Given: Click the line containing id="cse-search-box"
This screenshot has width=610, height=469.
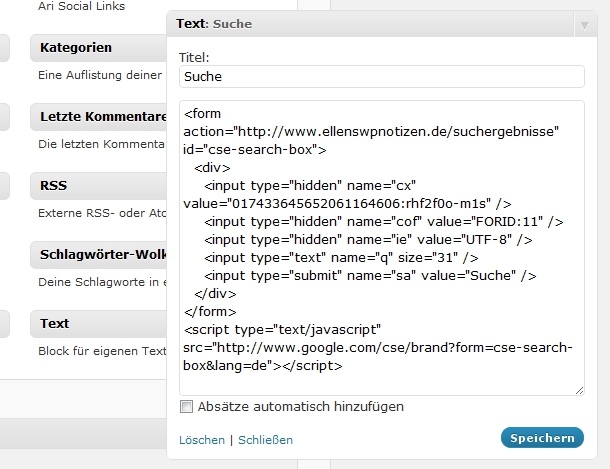Looking at the screenshot, I should point(255,149).
